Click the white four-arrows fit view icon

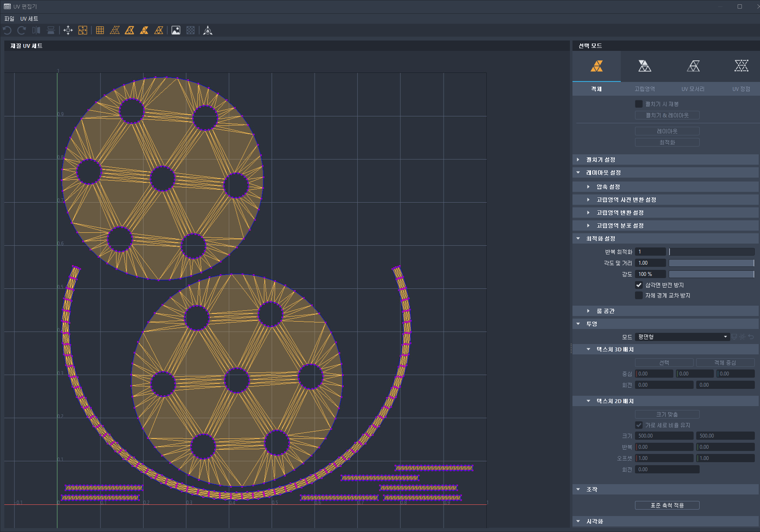point(68,30)
